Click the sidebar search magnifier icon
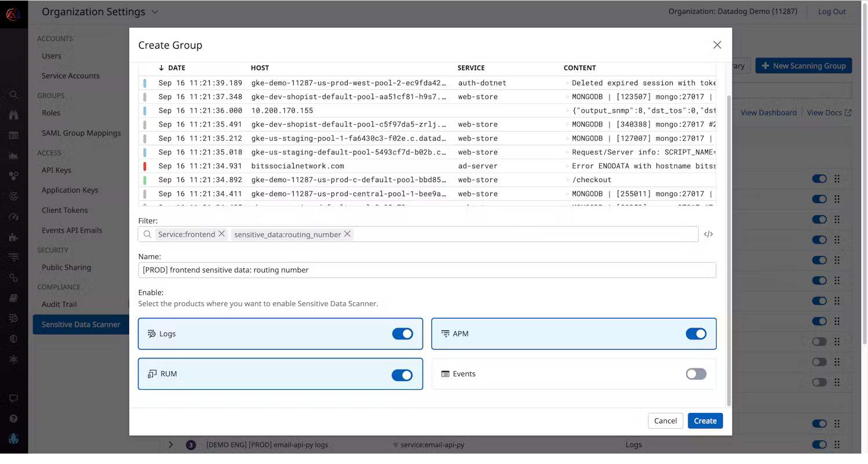This screenshot has height=464, width=868. pyautogui.click(x=14, y=95)
